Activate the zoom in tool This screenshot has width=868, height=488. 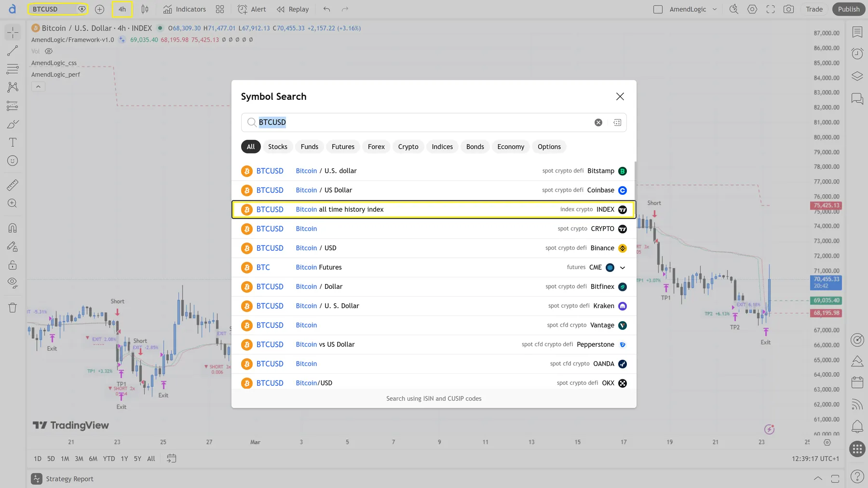[13, 203]
